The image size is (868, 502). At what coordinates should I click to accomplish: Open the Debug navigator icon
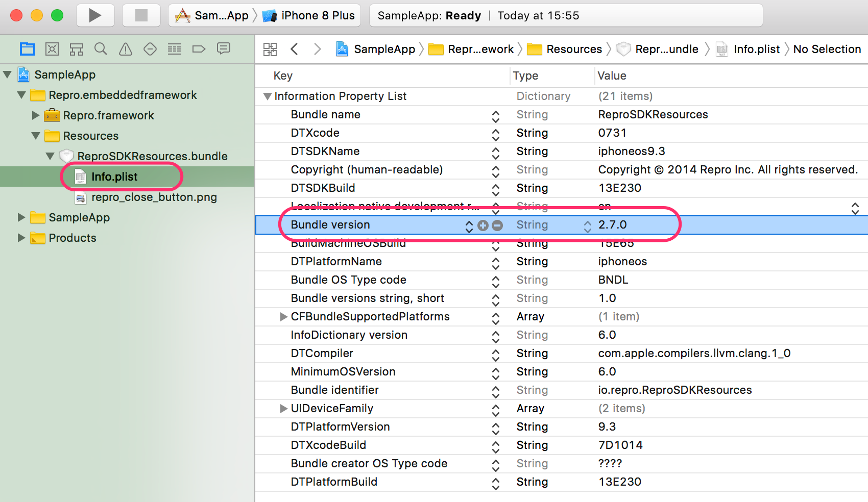[x=175, y=49]
